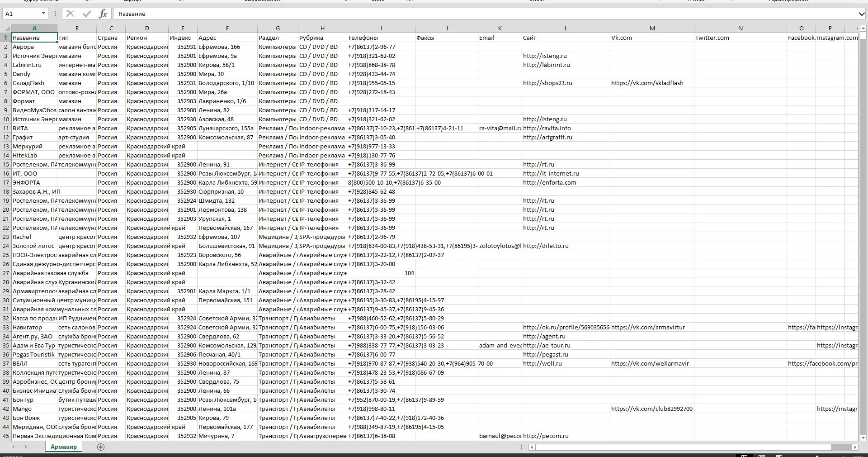The width and height of the screenshot is (868, 457).
Task: Open the Name Box dropdown arrow
Action: click(x=42, y=14)
